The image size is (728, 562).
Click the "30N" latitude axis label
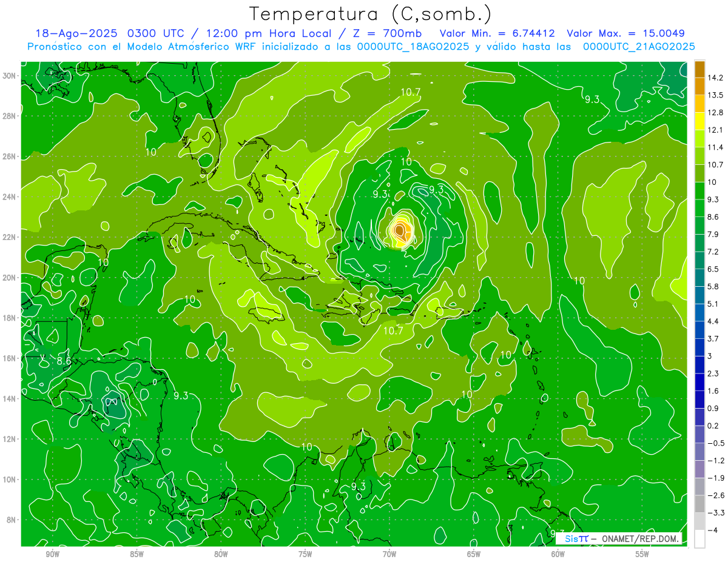[x=10, y=76]
